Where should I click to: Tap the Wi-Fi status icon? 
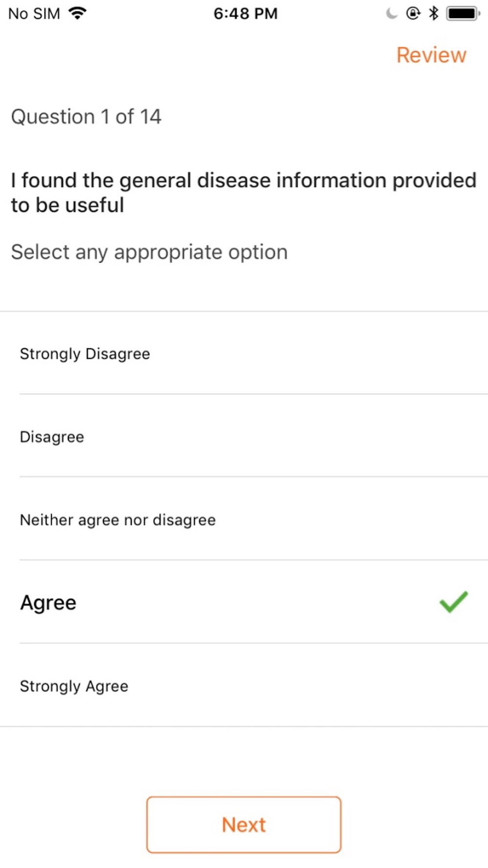click(x=78, y=13)
